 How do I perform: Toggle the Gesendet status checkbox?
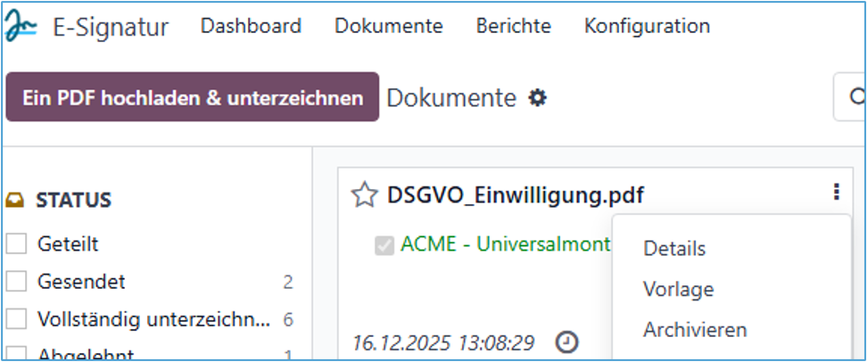pos(16,282)
